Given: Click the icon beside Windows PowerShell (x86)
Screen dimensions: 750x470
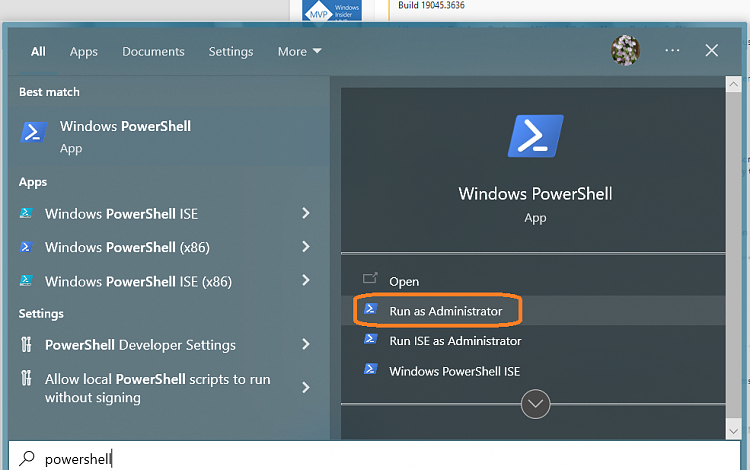Looking at the screenshot, I should 26,247.
